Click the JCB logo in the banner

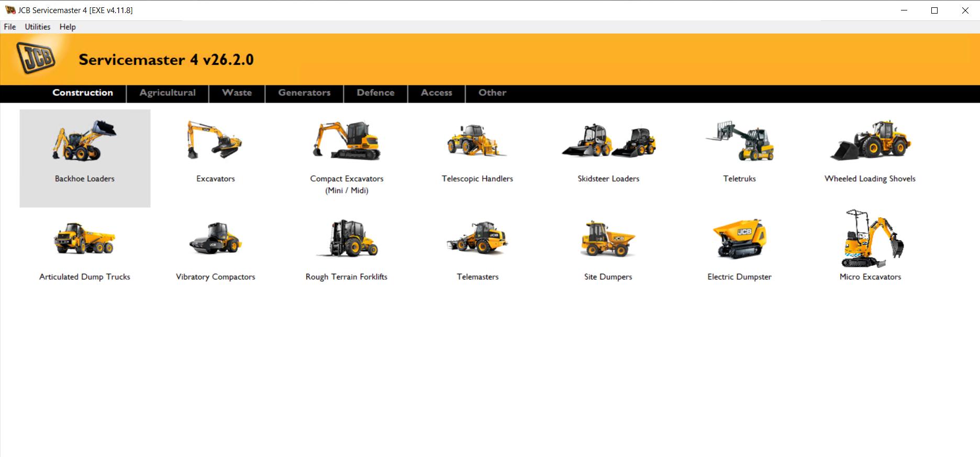(36, 58)
